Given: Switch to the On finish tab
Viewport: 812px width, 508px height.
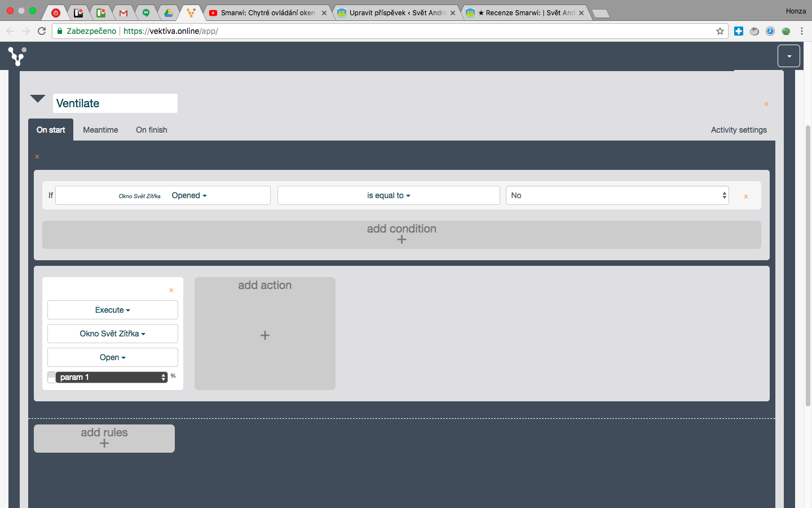Looking at the screenshot, I should pos(152,130).
